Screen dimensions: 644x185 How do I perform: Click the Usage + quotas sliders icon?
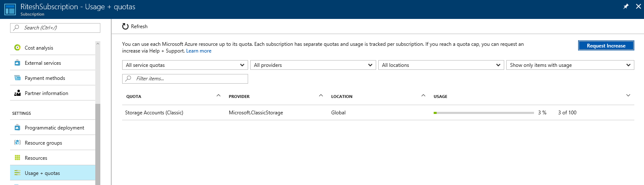(x=17, y=173)
